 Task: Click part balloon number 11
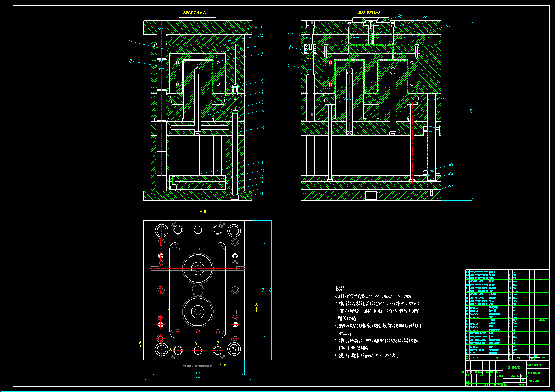262,81
